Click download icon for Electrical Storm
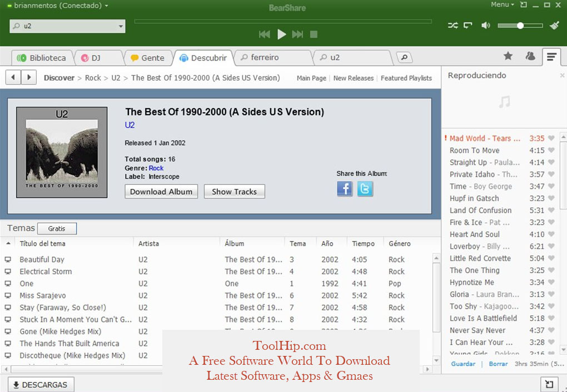The height and width of the screenshot is (392, 567). [x=8, y=272]
